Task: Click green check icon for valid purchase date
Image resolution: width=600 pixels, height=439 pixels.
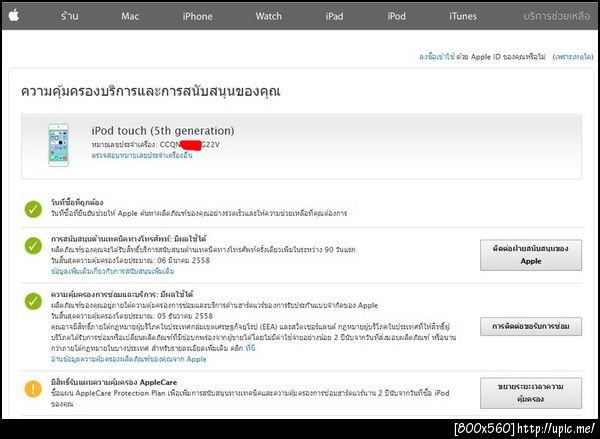Action: coord(33,209)
